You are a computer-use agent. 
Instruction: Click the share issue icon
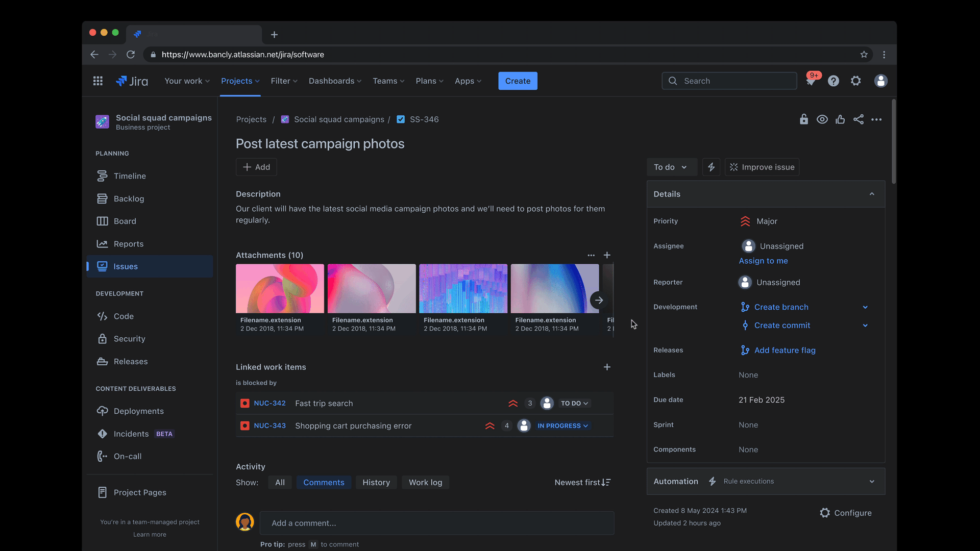coord(859,119)
